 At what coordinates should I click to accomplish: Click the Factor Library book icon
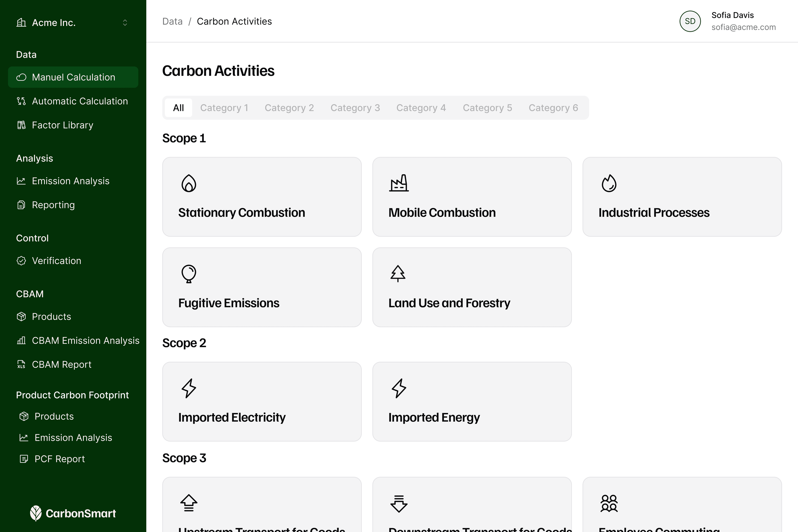pyautogui.click(x=21, y=125)
